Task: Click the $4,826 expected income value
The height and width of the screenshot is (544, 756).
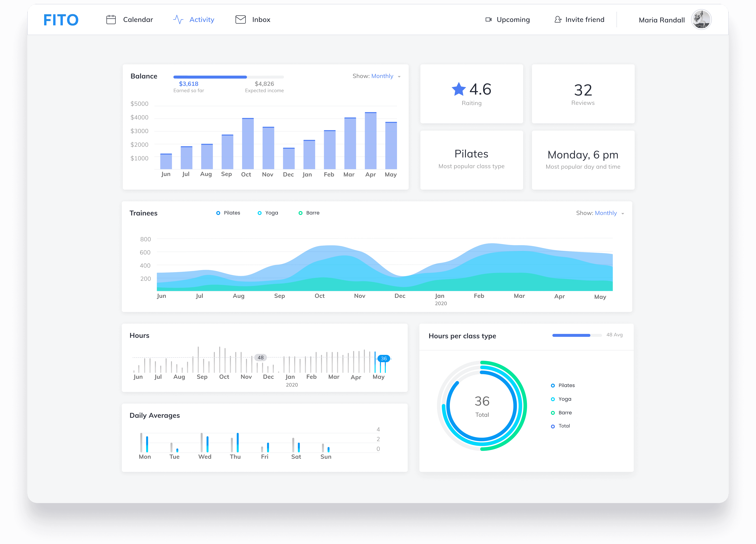Action: 264,84
